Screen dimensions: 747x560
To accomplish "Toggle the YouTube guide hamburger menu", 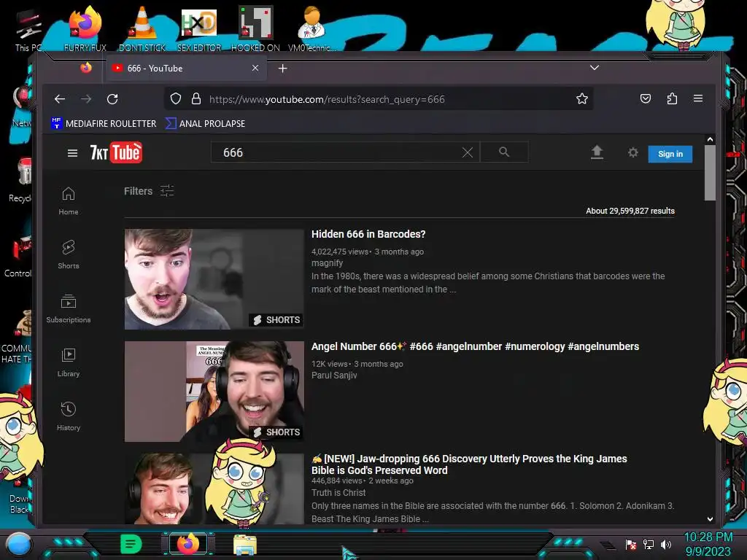I will coord(72,153).
